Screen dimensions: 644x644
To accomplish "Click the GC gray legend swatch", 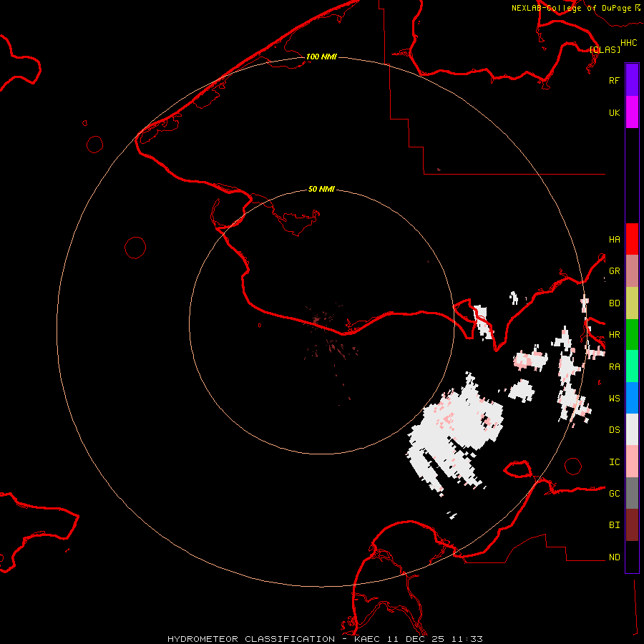I will [x=632, y=493].
